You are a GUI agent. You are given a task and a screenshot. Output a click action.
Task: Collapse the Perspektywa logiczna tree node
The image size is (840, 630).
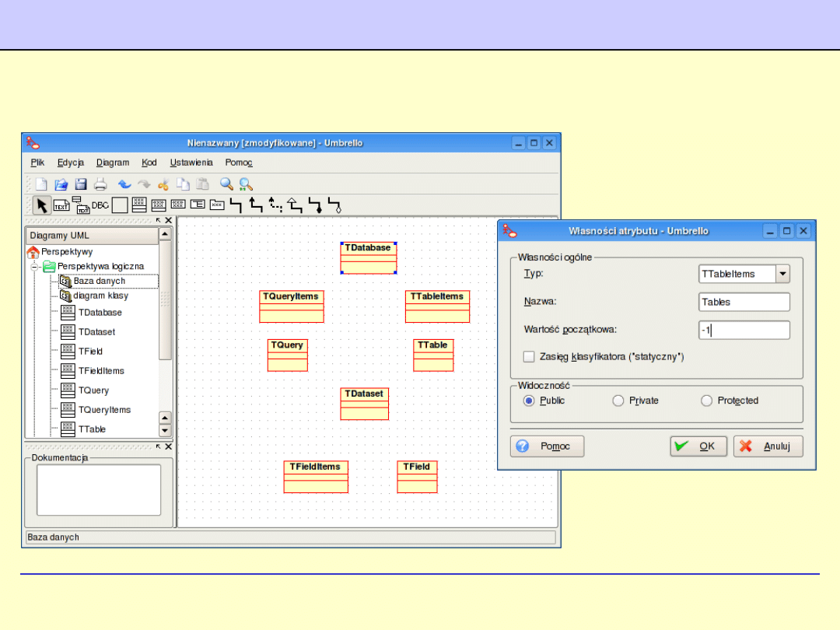(35, 267)
